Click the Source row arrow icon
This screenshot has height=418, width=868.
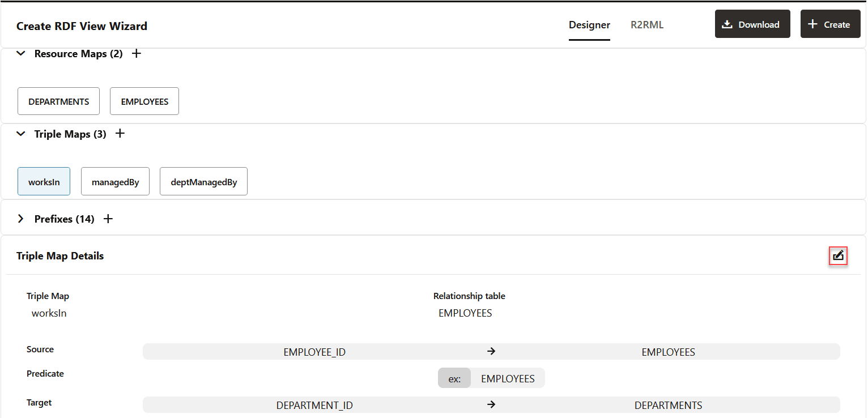point(491,351)
